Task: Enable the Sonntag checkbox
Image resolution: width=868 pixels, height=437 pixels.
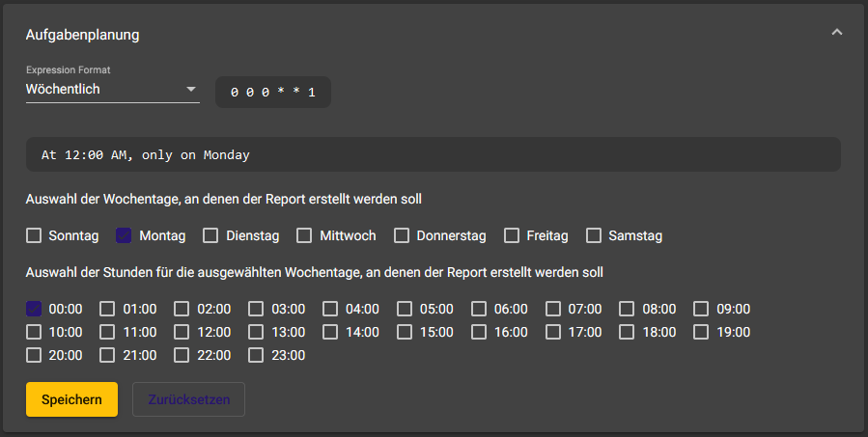Action: pos(35,235)
